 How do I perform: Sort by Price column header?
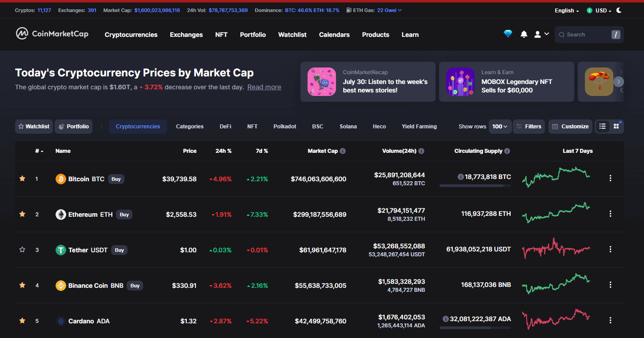pyautogui.click(x=190, y=151)
